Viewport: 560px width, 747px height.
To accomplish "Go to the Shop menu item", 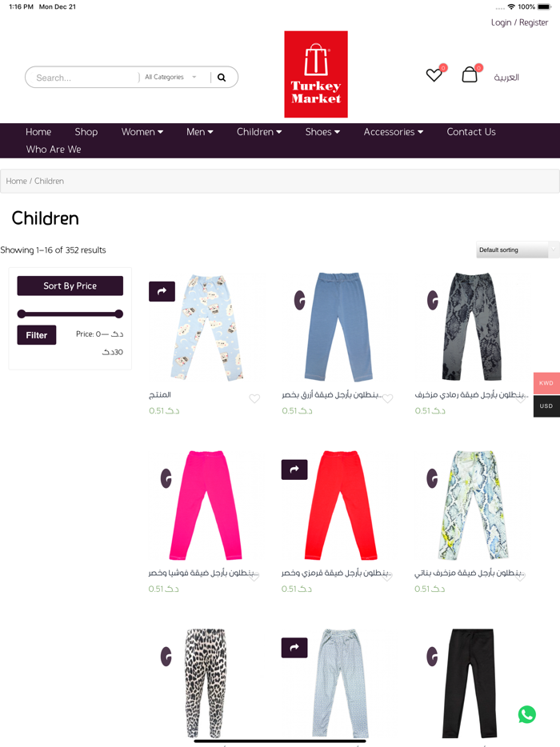I will [x=86, y=132].
